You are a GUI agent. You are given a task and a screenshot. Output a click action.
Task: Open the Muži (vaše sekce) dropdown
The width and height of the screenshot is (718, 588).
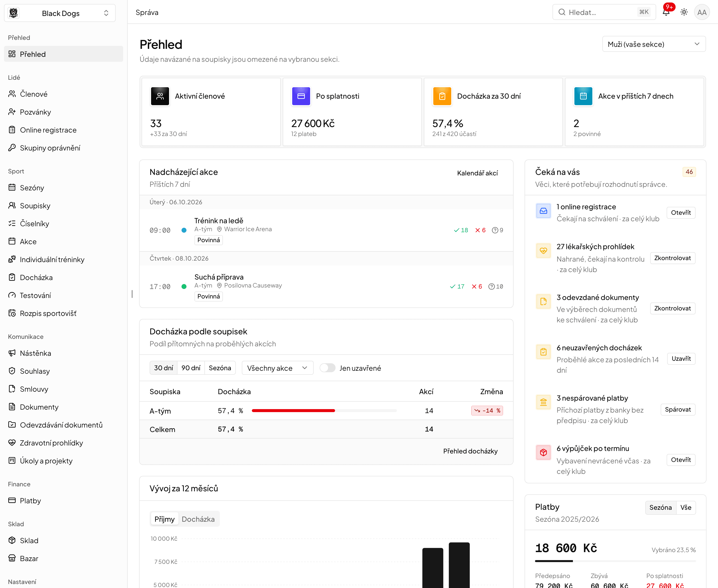(x=654, y=44)
